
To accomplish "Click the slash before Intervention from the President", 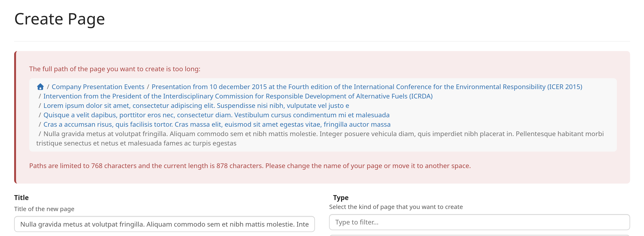I will point(40,96).
